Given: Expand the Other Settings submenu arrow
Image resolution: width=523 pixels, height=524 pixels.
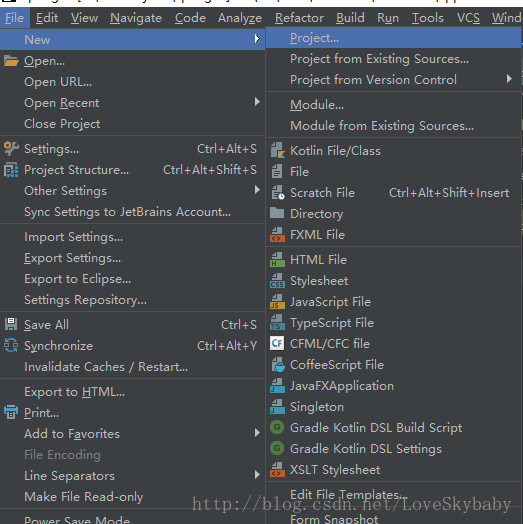Looking at the screenshot, I should pos(257,190).
